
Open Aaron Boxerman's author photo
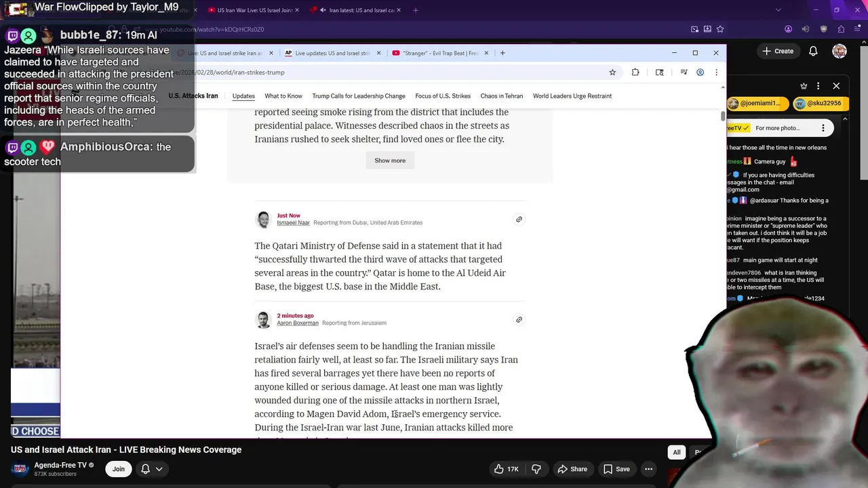coord(263,320)
